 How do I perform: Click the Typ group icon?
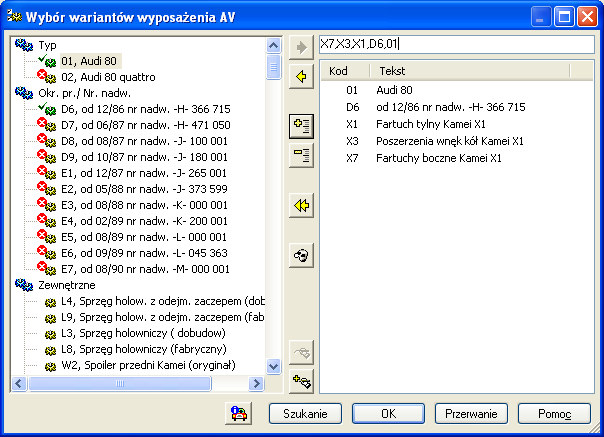(x=24, y=45)
